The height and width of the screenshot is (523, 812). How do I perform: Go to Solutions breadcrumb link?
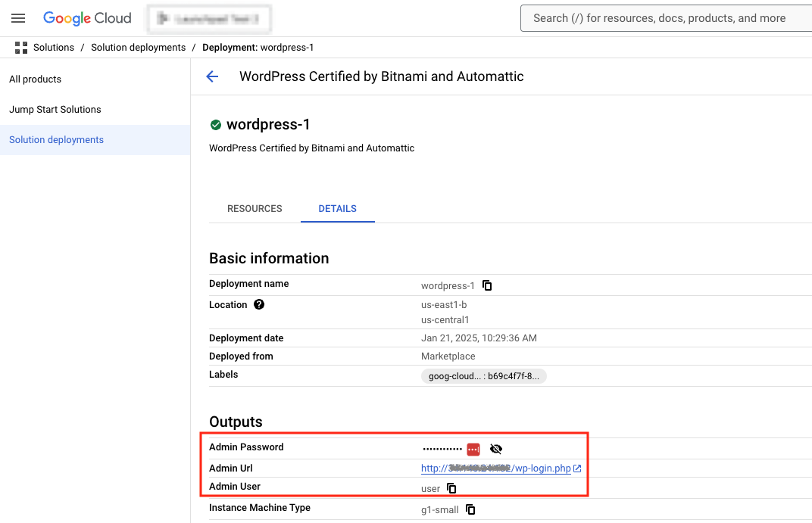click(x=54, y=48)
